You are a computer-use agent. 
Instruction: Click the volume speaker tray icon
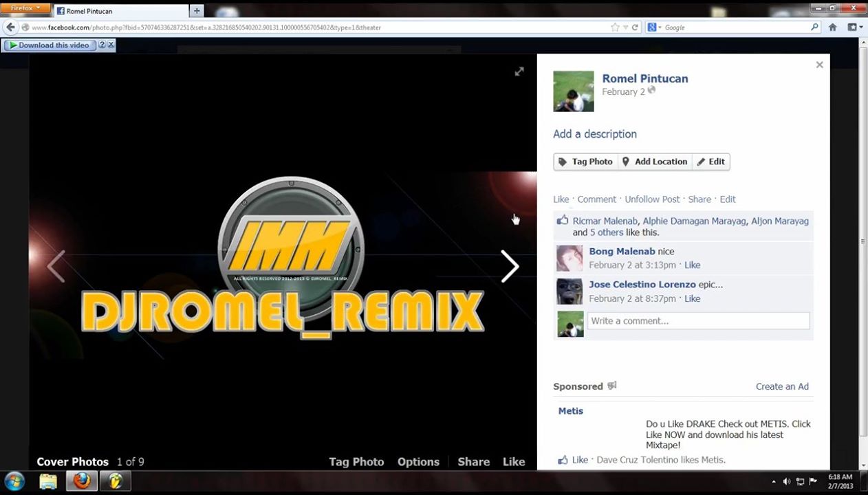787,481
